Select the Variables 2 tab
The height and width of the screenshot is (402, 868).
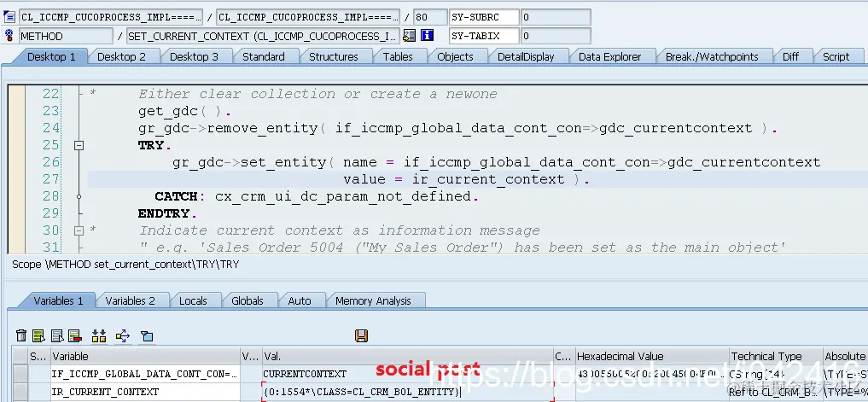point(130,300)
